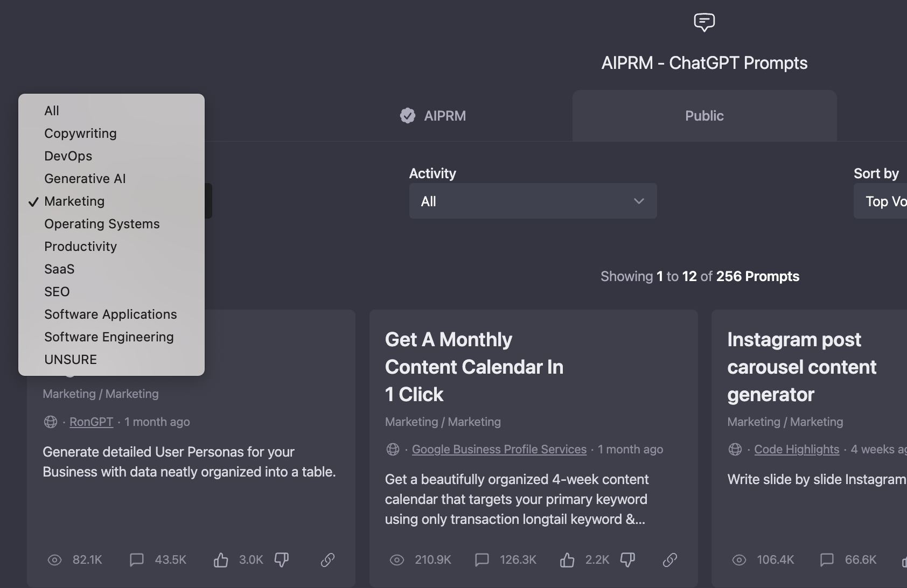Click 'Marketing / Marketing' above RonGPT
Screen dimensions: 907x588
[101, 394]
